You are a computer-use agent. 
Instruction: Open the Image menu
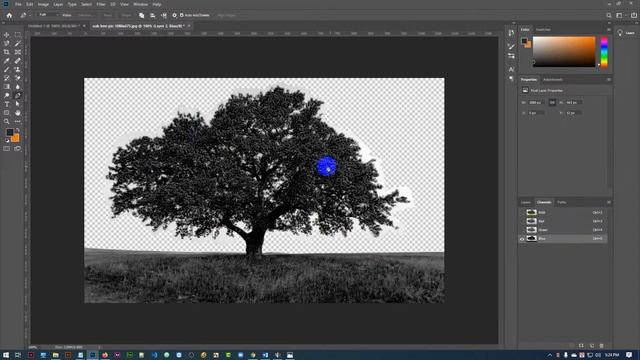coord(43,4)
